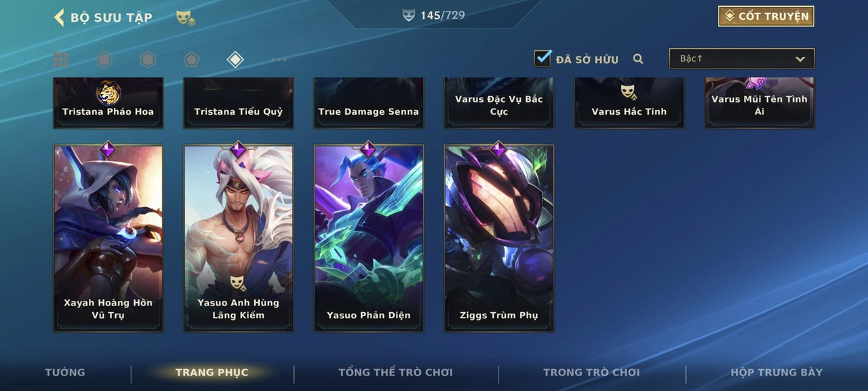Select the grid all-tiers filter icon

click(60, 60)
